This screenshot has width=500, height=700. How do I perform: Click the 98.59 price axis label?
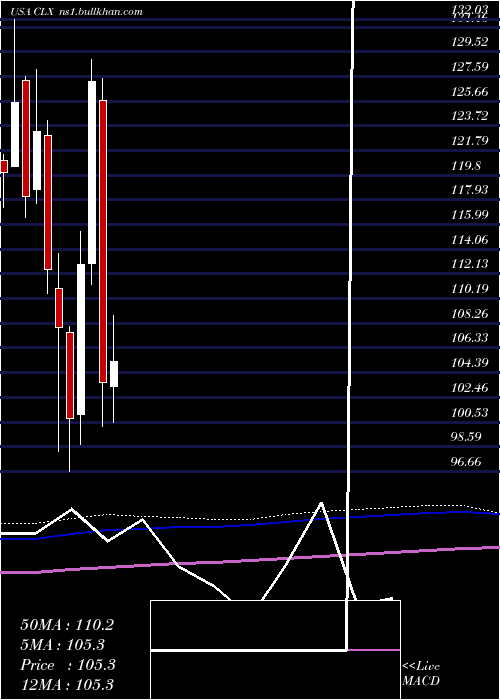point(467,437)
